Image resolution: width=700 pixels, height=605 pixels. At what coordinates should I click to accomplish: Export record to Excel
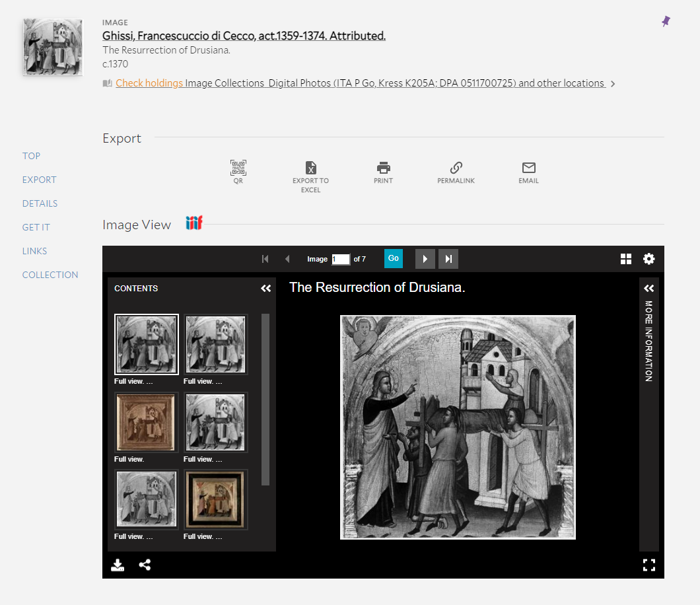click(x=310, y=168)
